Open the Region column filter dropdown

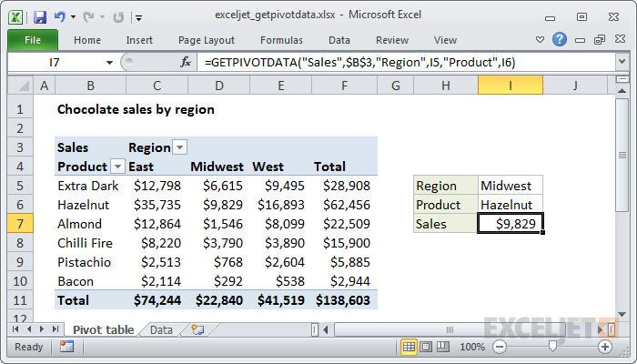(x=179, y=147)
